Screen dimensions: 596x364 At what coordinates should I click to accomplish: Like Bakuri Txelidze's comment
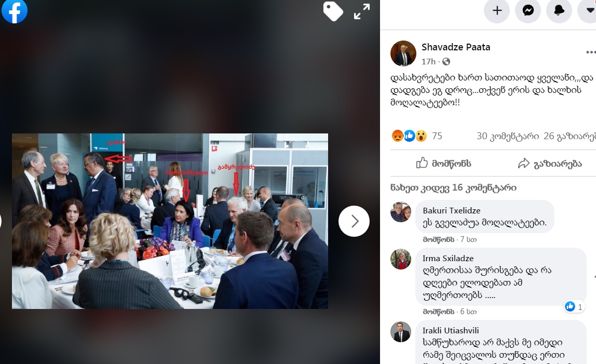(x=439, y=239)
